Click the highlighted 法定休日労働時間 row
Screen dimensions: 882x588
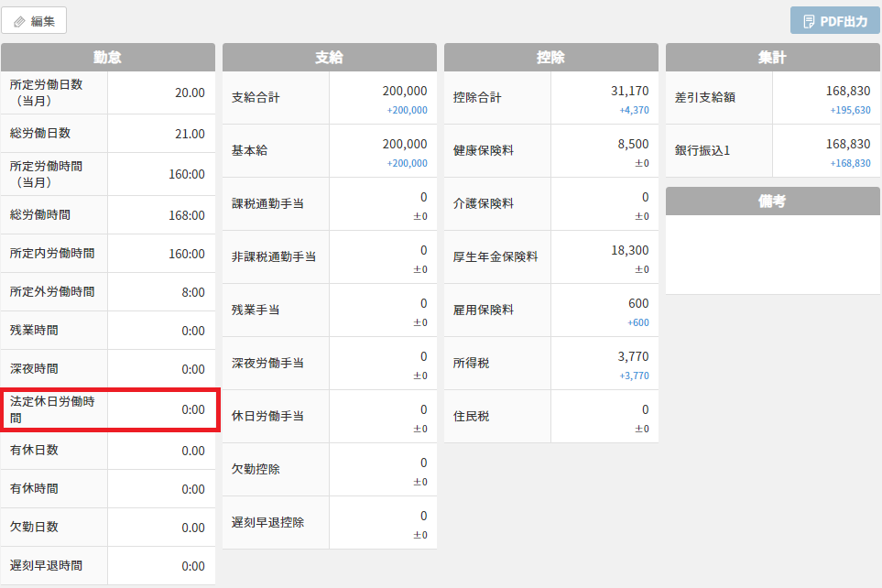click(x=109, y=409)
